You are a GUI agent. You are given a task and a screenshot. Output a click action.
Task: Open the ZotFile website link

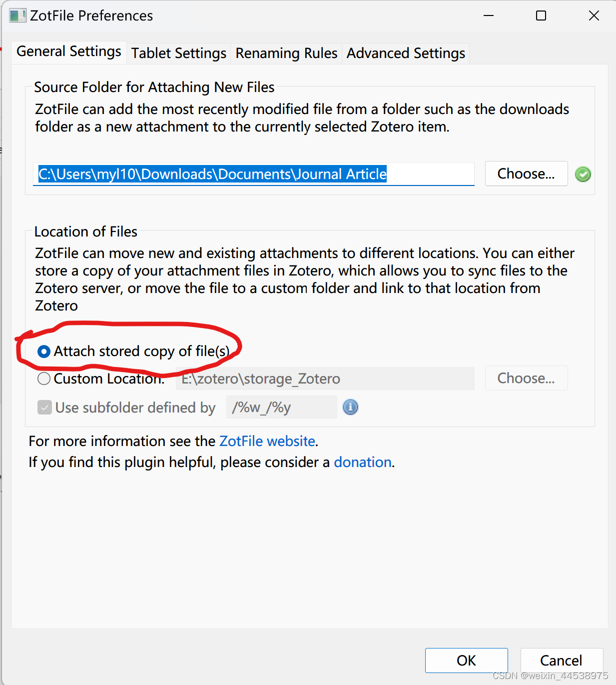(x=267, y=441)
